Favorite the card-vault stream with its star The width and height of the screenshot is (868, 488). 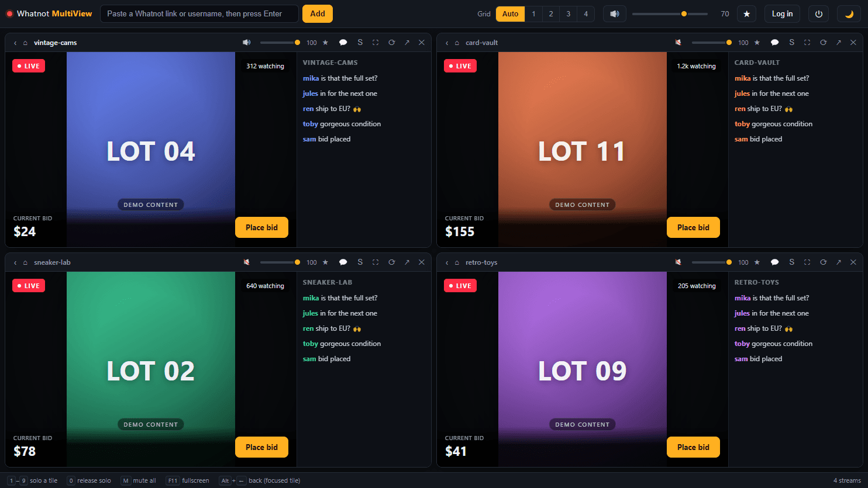coord(757,43)
